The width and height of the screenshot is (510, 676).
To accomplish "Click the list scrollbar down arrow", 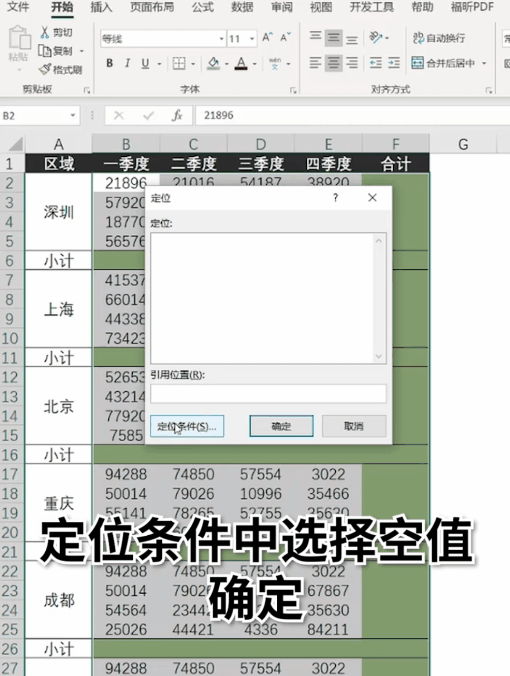I will [379, 357].
